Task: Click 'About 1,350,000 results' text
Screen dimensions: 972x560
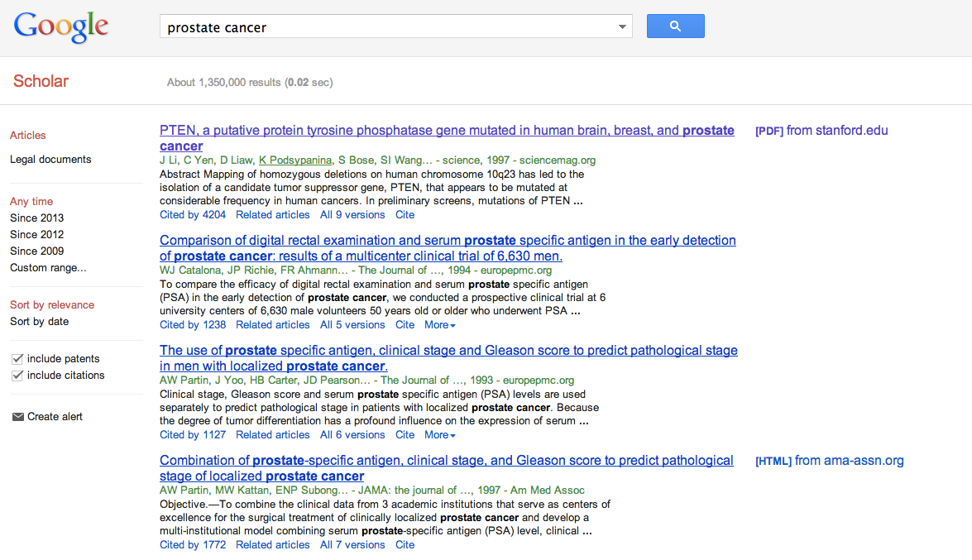Action: (x=250, y=83)
